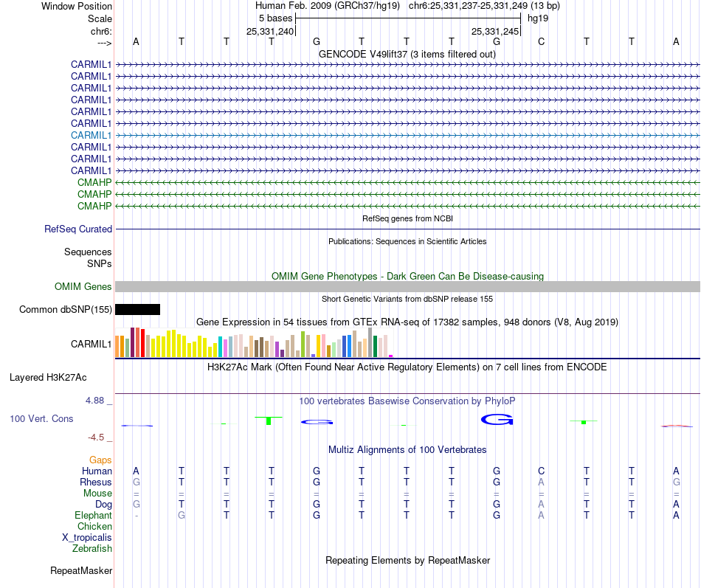Open the OMIM Gene Phenotypes track title

[407, 277]
